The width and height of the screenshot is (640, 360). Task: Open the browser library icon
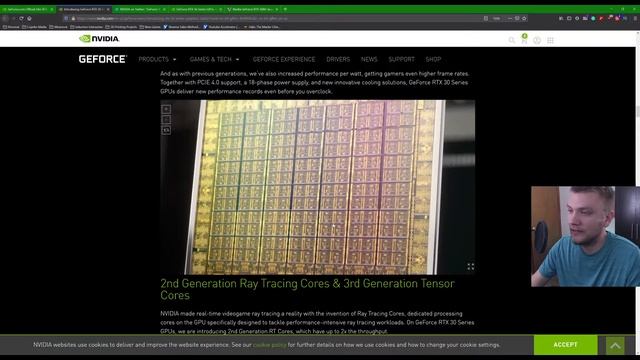(x=561, y=18)
